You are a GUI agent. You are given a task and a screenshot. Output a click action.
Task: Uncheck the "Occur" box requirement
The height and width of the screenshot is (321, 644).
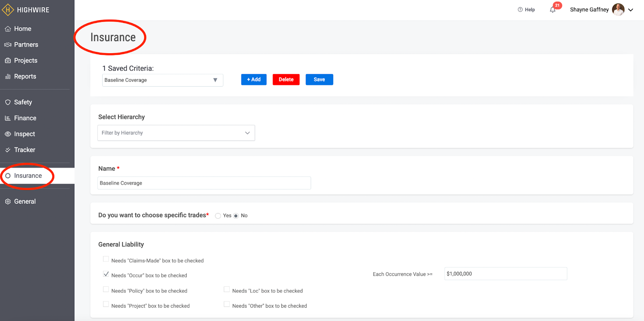click(x=106, y=274)
